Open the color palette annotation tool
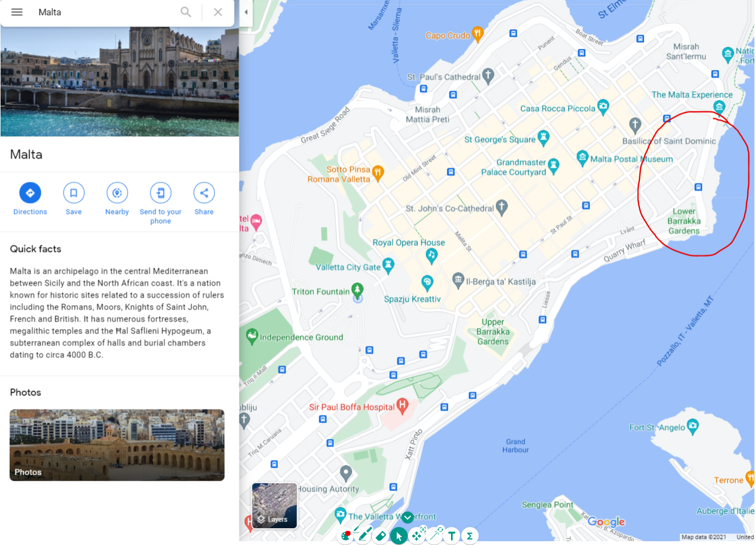Image resolution: width=756 pixels, height=545 pixels. click(346, 536)
